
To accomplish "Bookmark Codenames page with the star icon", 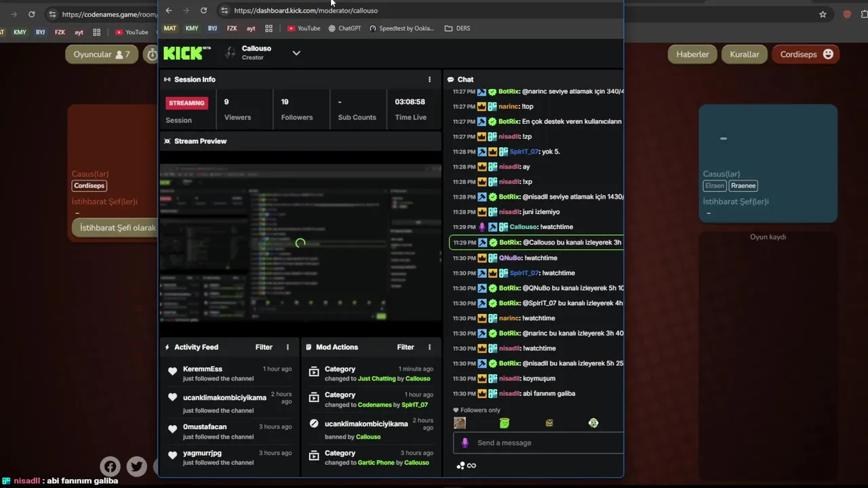I will [x=823, y=14].
